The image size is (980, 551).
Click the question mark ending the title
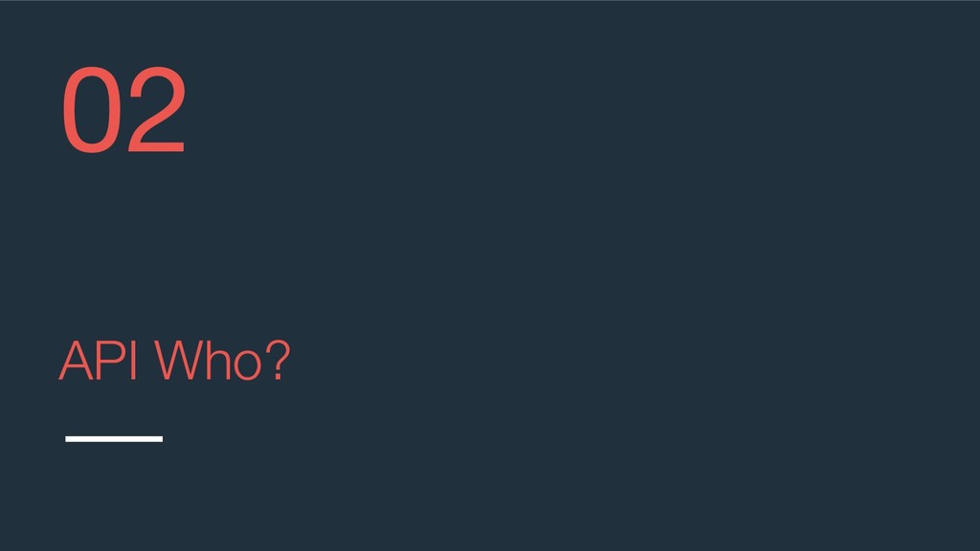coord(278,361)
